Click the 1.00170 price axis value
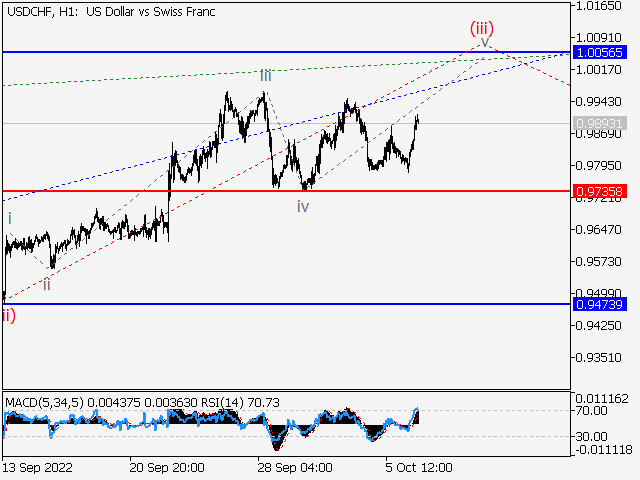 [x=598, y=69]
